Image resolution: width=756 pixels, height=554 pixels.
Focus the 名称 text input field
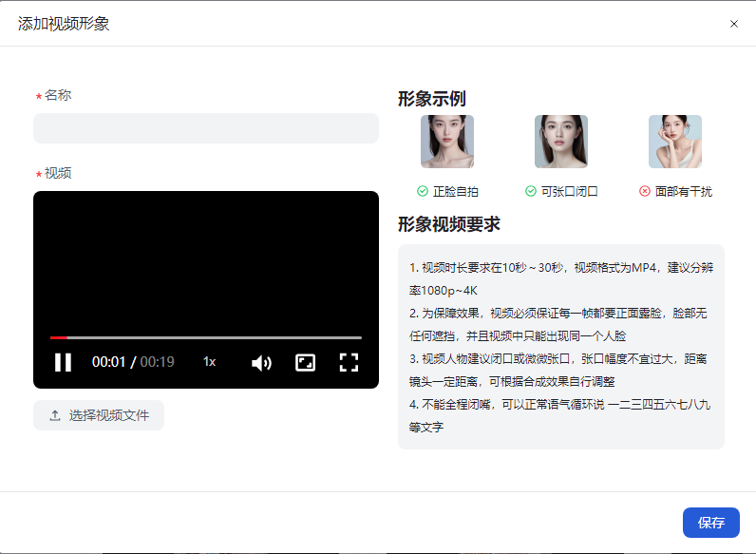click(205, 128)
